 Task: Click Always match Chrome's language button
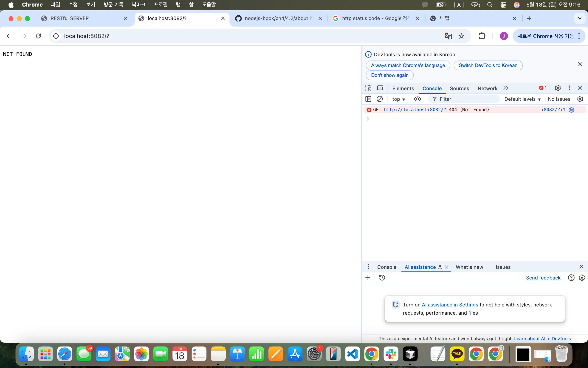coord(408,65)
